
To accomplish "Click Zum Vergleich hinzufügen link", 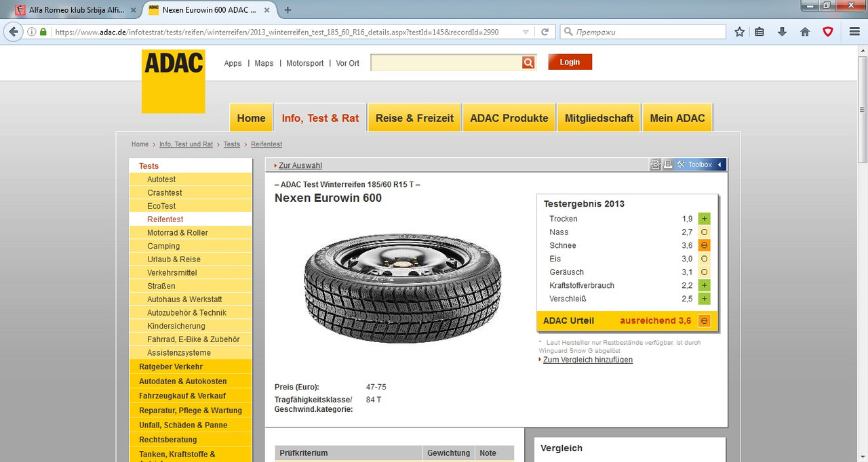I will tap(587, 360).
